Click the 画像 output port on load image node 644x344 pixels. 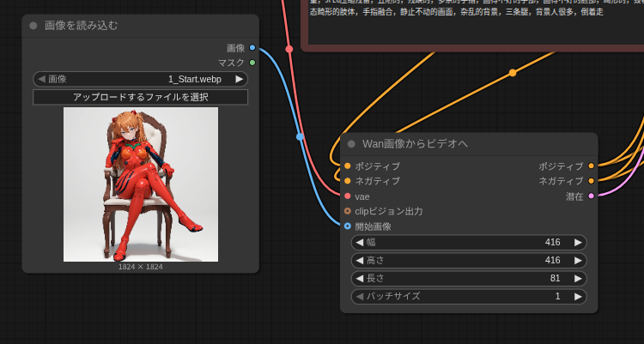point(252,48)
